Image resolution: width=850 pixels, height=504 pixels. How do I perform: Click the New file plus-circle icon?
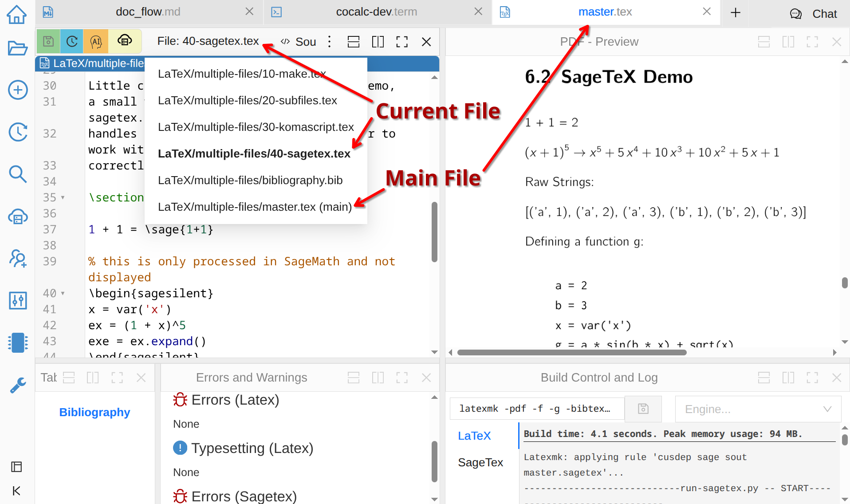pyautogui.click(x=18, y=90)
